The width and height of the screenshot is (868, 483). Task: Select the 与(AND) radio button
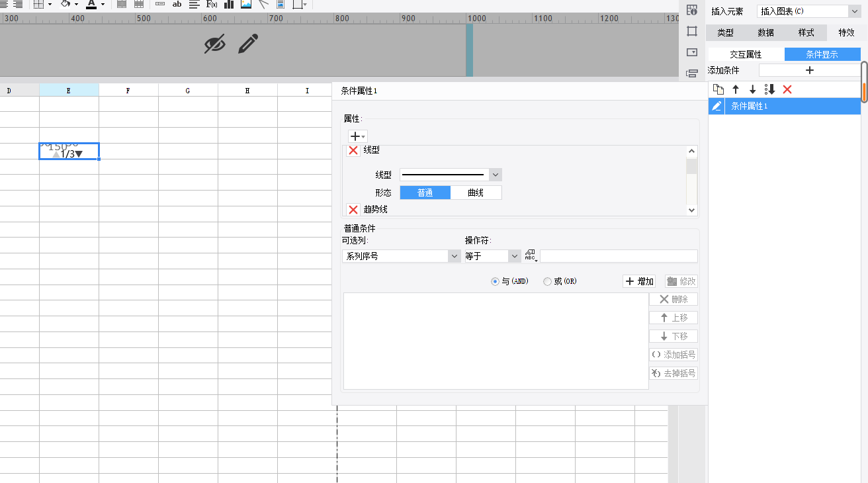coord(495,281)
